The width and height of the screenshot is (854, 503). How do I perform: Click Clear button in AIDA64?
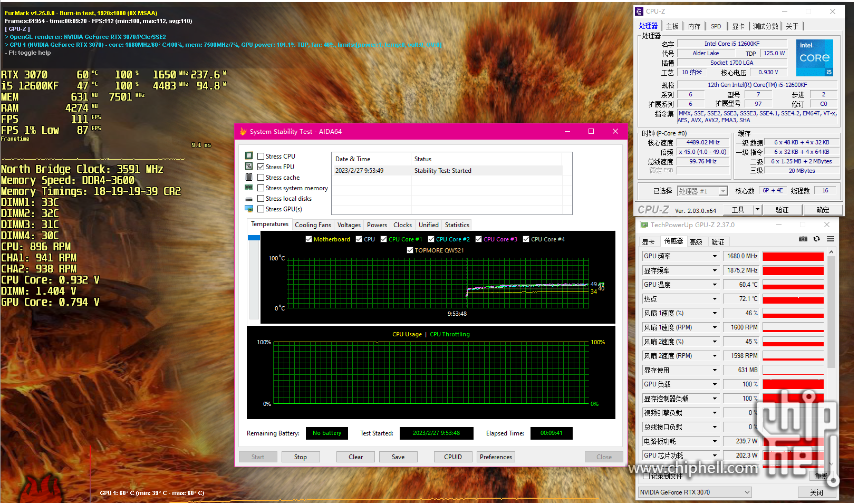point(356,457)
